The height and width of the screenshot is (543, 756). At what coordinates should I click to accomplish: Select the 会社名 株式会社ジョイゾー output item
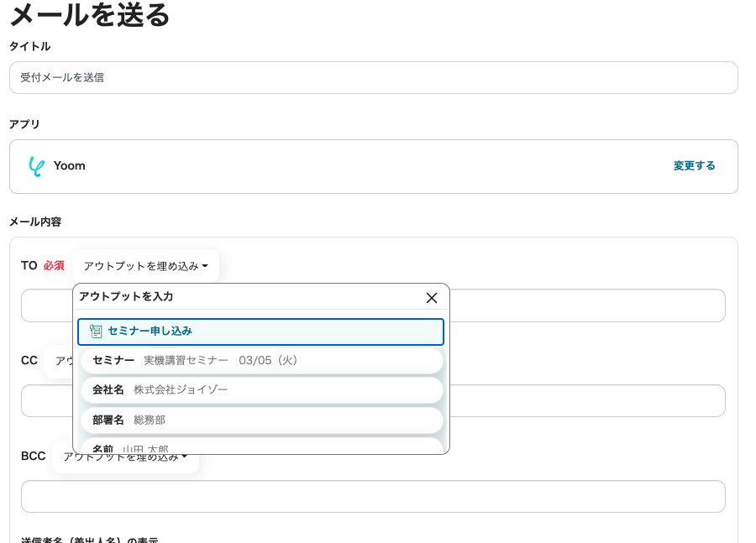pyautogui.click(x=262, y=389)
